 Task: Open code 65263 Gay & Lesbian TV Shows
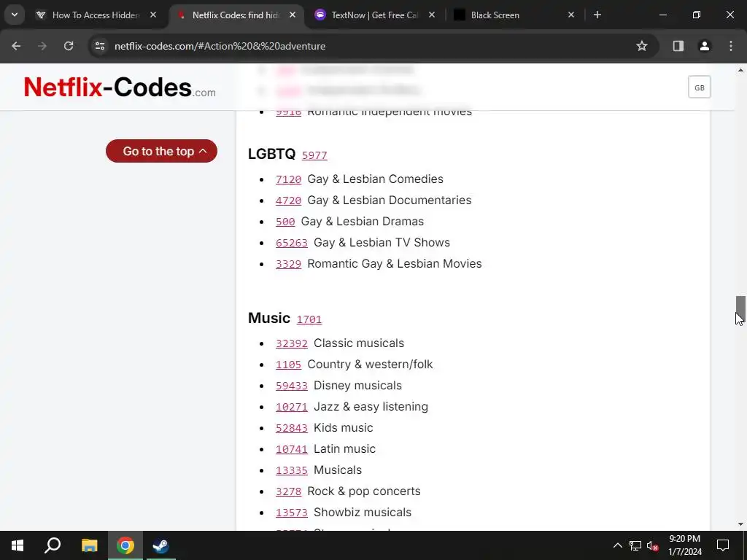[292, 243]
